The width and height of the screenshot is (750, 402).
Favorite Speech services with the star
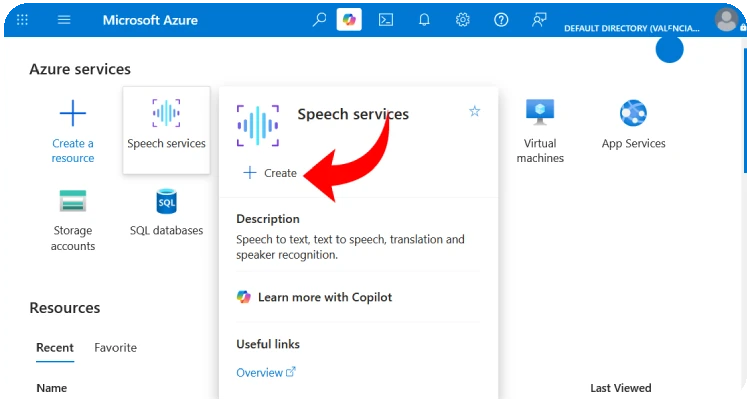pos(474,112)
